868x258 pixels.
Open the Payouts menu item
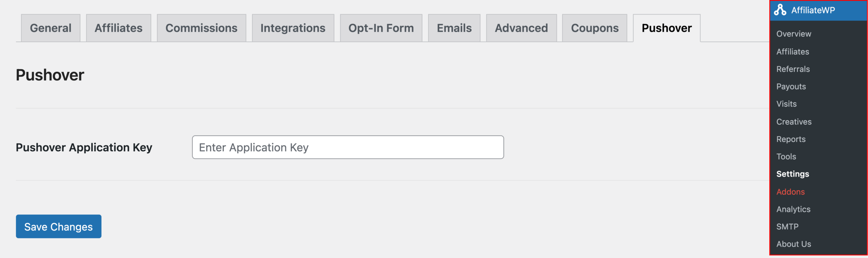(x=791, y=86)
